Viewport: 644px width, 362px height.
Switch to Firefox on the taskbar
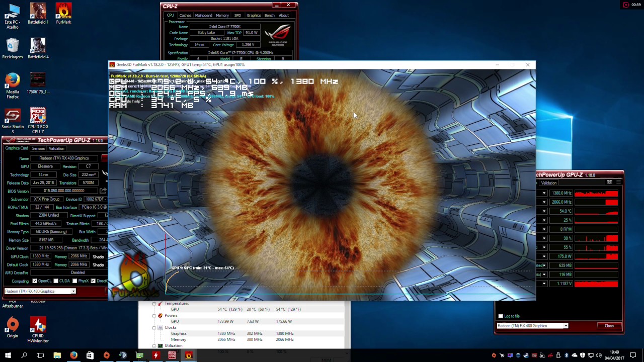coord(73,355)
